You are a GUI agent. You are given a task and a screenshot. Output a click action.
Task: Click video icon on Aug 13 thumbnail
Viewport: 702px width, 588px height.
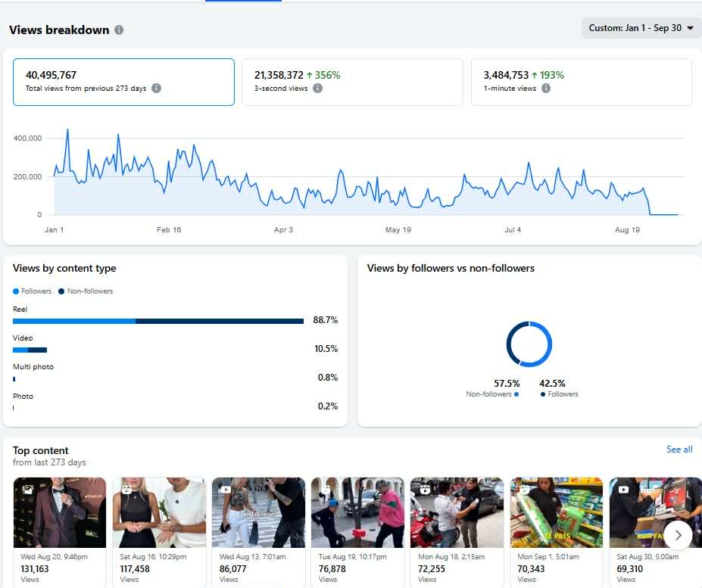click(x=226, y=490)
